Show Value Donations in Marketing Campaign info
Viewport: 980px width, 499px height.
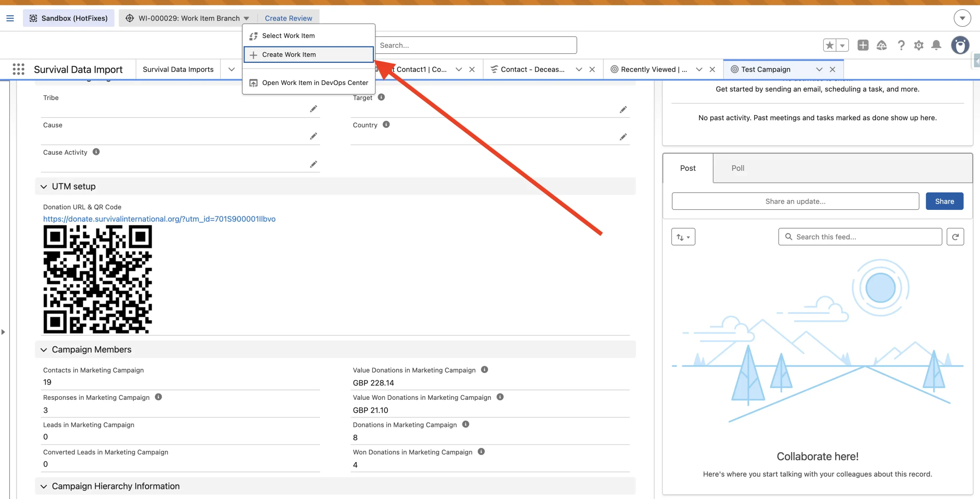pos(485,370)
